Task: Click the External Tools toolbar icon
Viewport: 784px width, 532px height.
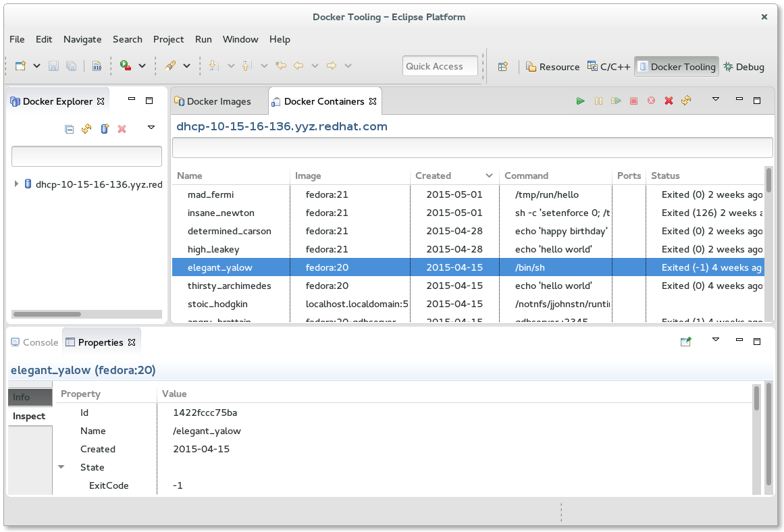Action: click(170, 65)
